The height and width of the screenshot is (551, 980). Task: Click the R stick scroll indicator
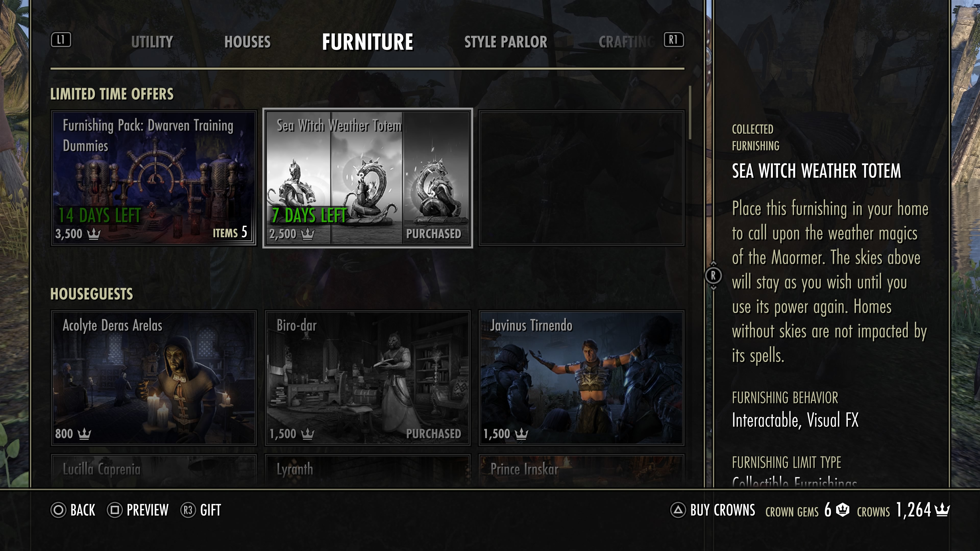(x=713, y=275)
